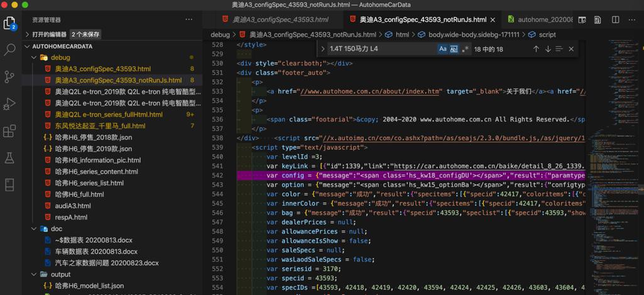Screen dimensions: 644x295
Task: Click the html breadcrumb segment
Action: (397, 35)
